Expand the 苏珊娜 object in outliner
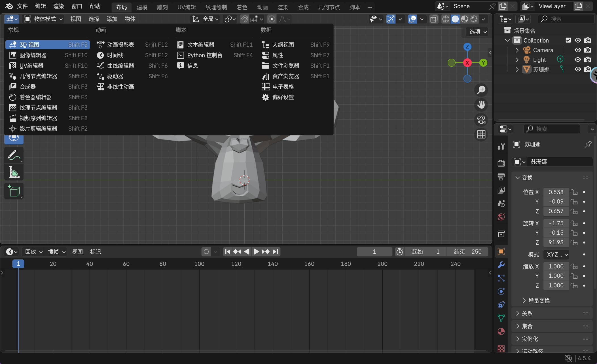Viewport: 597px width, 364px height. tap(517, 69)
